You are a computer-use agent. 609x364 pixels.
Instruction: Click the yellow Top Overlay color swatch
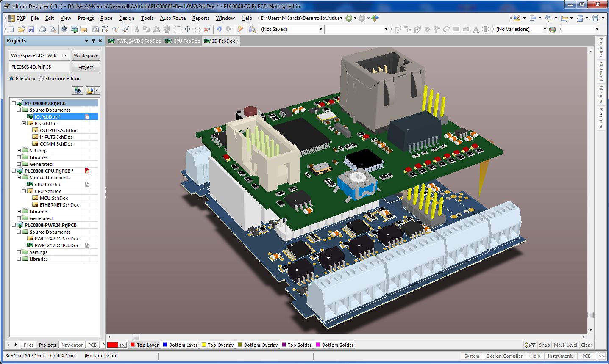204,345
